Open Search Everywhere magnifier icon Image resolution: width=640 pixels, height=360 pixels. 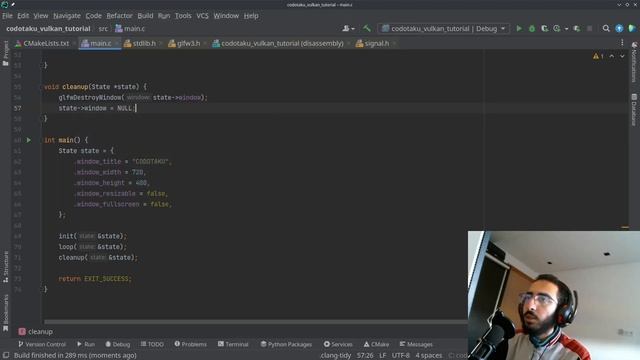coord(606,29)
